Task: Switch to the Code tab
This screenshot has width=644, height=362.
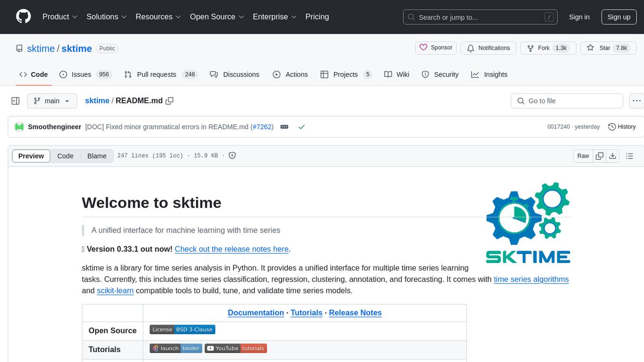Action: pos(34,74)
